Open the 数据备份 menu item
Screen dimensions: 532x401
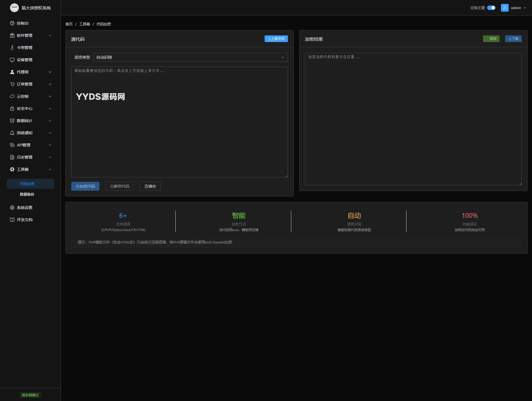[x=27, y=194]
